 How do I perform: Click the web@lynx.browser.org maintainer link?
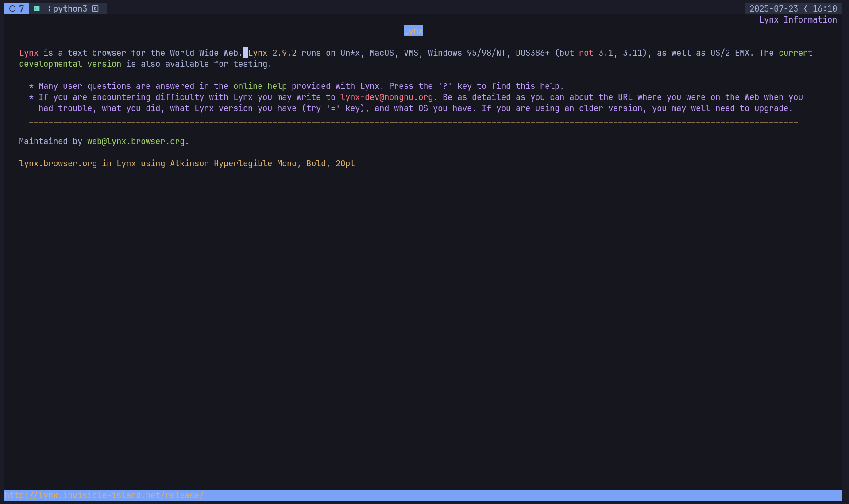135,141
